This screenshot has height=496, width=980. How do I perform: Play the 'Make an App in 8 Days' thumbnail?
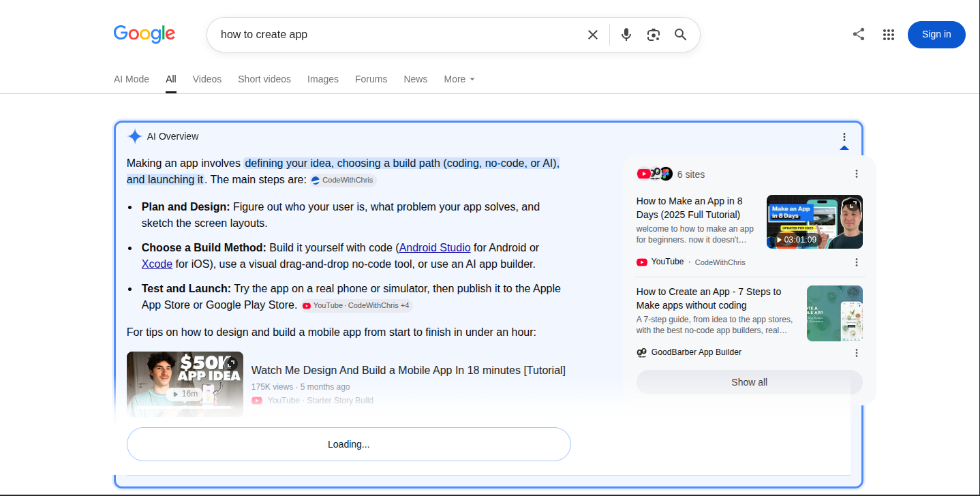coord(814,222)
